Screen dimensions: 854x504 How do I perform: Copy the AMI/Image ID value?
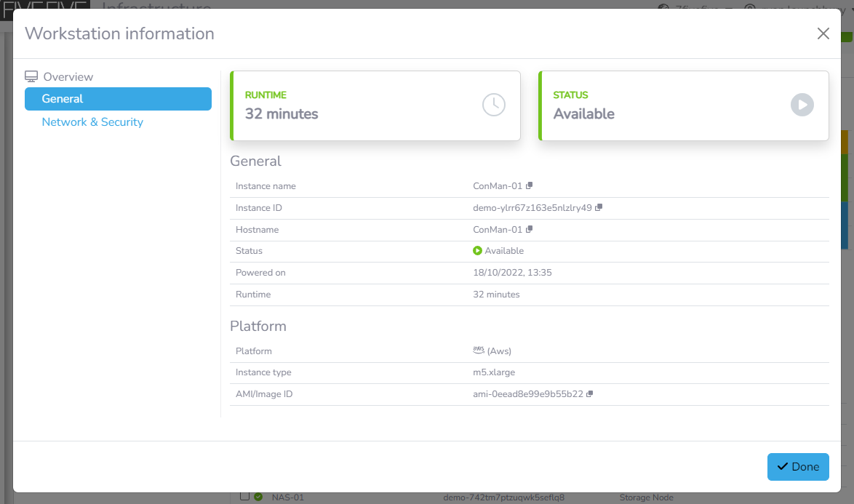tap(590, 394)
